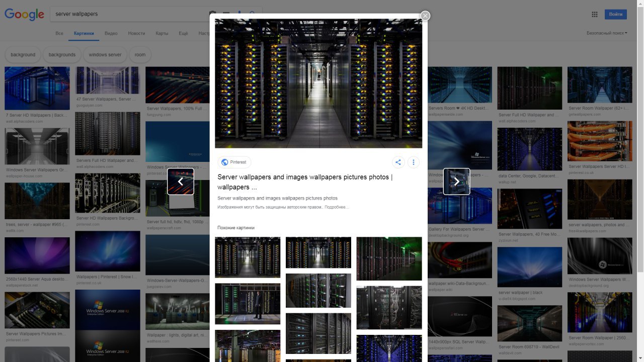Open the 'Server Wallpapers Server HD I...' thumbnail
The height and width of the screenshot is (362, 644).
click(600, 141)
